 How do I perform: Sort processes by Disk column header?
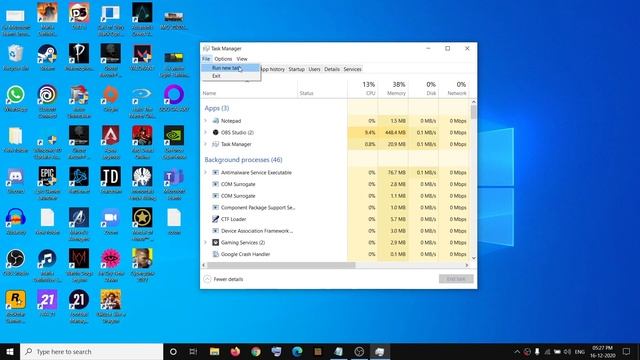[423, 89]
